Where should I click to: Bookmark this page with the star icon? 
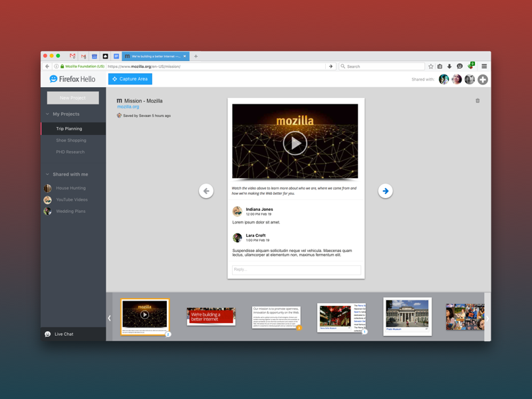click(431, 66)
